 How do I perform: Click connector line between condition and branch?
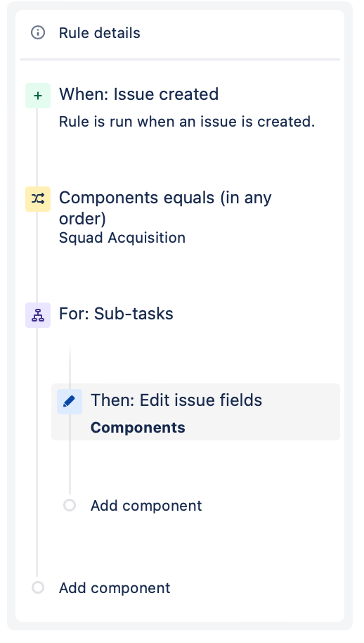click(37, 257)
